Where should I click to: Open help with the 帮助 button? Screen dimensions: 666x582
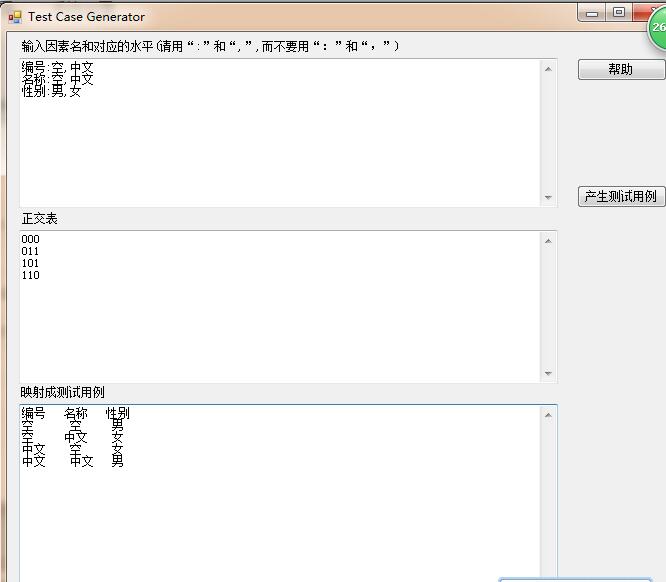coord(621,69)
